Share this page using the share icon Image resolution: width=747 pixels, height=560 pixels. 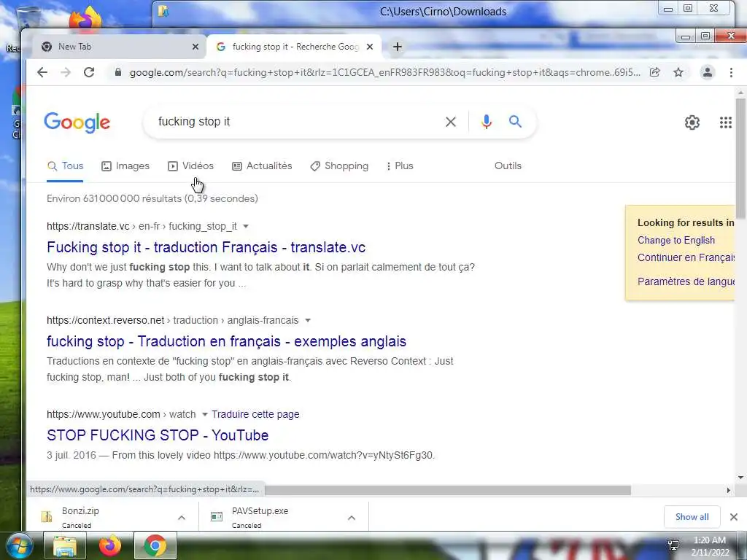[654, 72]
